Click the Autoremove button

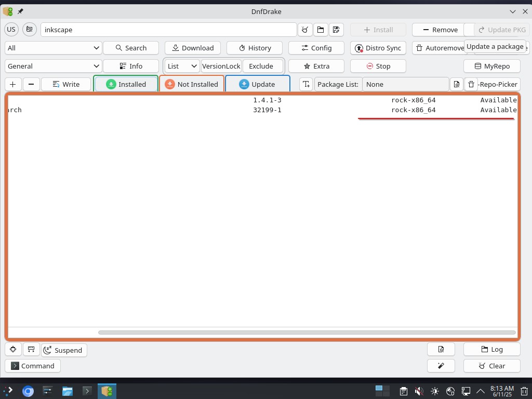(x=440, y=48)
